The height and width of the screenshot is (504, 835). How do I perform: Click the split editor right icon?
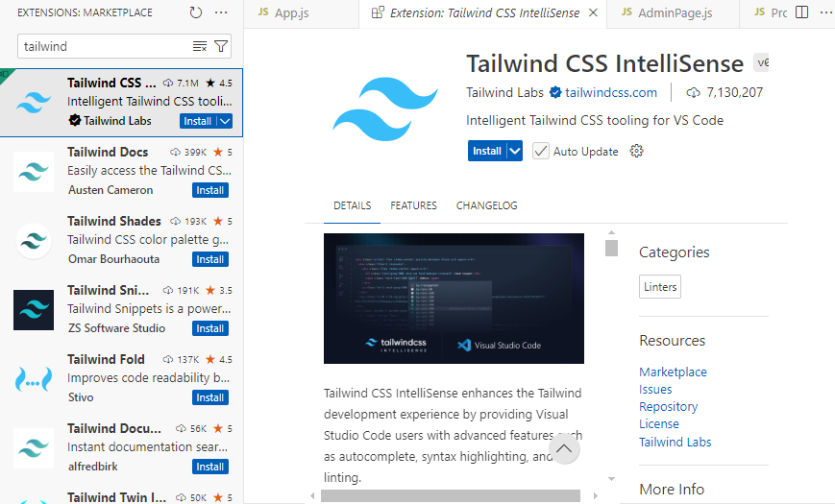pos(801,12)
